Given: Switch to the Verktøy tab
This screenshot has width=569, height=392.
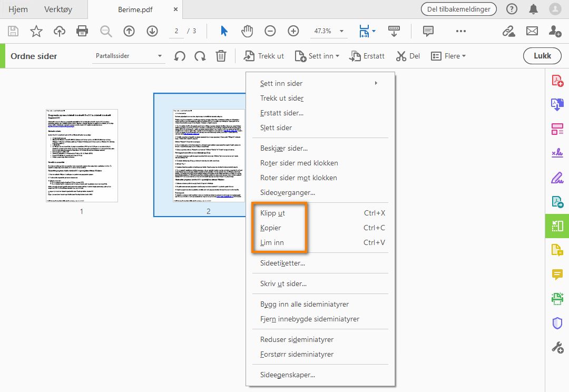Looking at the screenshot, I should pyautogui.click(x=58, y=9).
